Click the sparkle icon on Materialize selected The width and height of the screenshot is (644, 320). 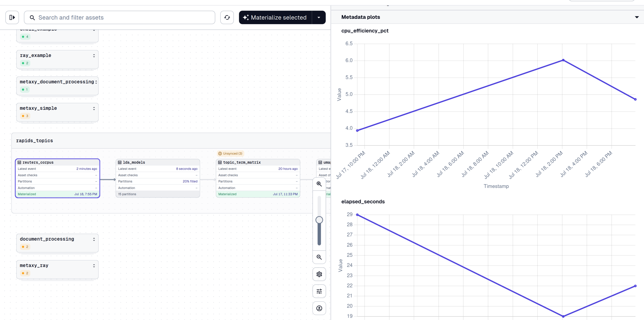(246, 18)
